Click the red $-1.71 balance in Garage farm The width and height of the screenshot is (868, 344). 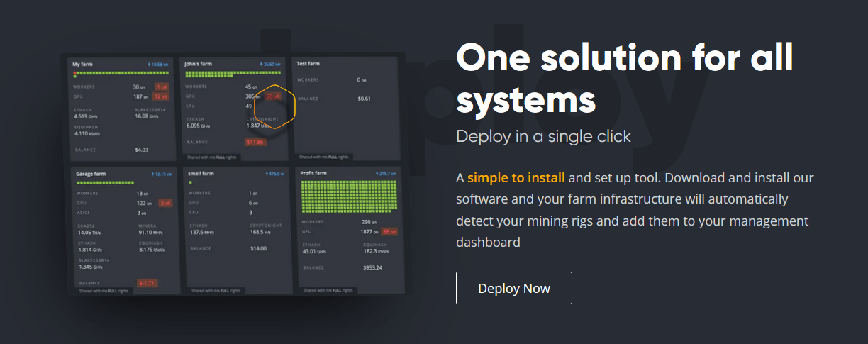(x=148, y=282)
